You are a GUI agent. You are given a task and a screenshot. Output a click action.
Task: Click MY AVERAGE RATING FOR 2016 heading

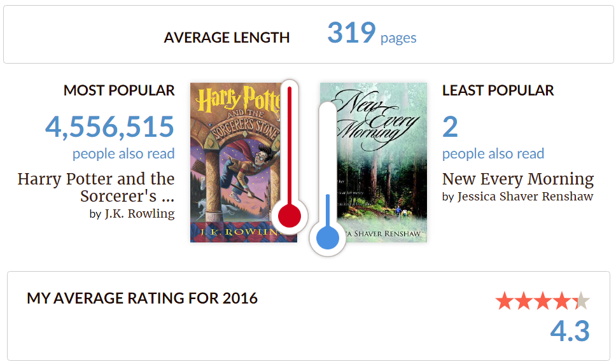142,298
